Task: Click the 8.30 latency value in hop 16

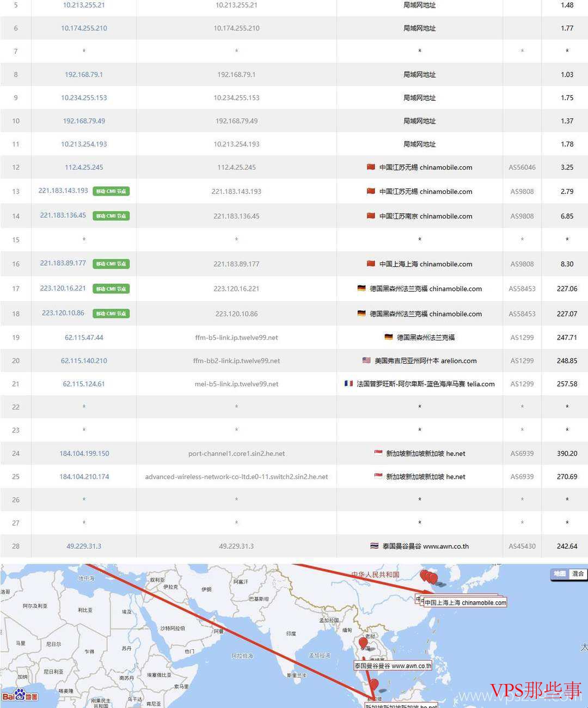Action: tap(567, 264)
